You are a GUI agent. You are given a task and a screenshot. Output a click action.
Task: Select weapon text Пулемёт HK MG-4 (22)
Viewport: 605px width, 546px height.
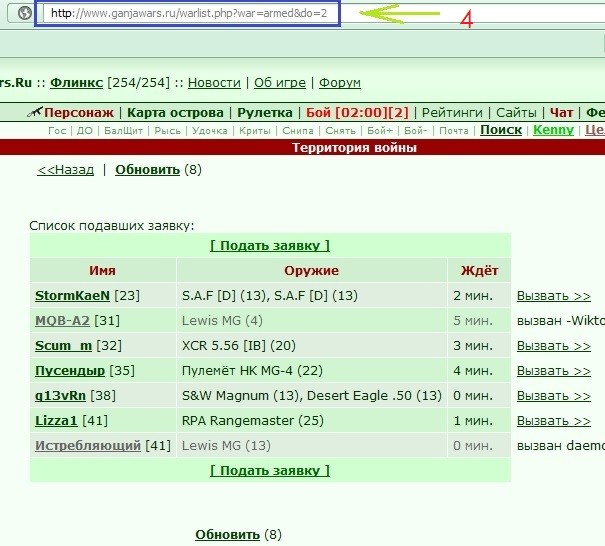point(252,371)
